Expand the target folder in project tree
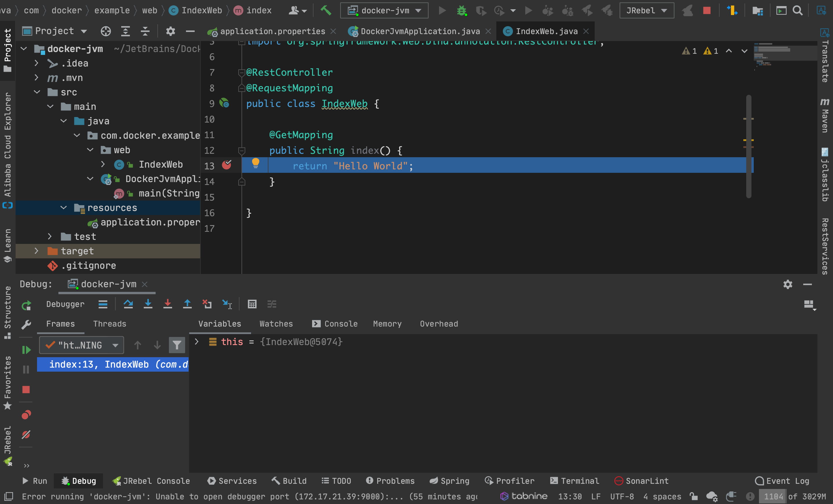This screenshot has width=833, height=504. pos(36,251)
